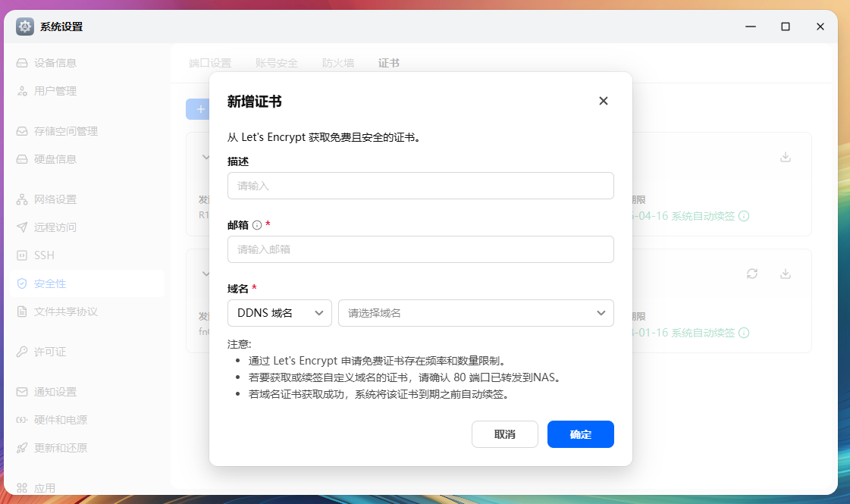Expand the certificate card with the chevron
The height and width of the screenshot is (504, 850).
[x=205, y=157]
